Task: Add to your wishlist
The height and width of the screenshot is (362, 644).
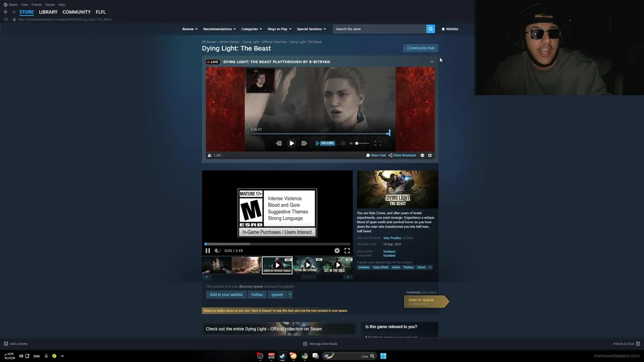Action: [x=226, y=295]
